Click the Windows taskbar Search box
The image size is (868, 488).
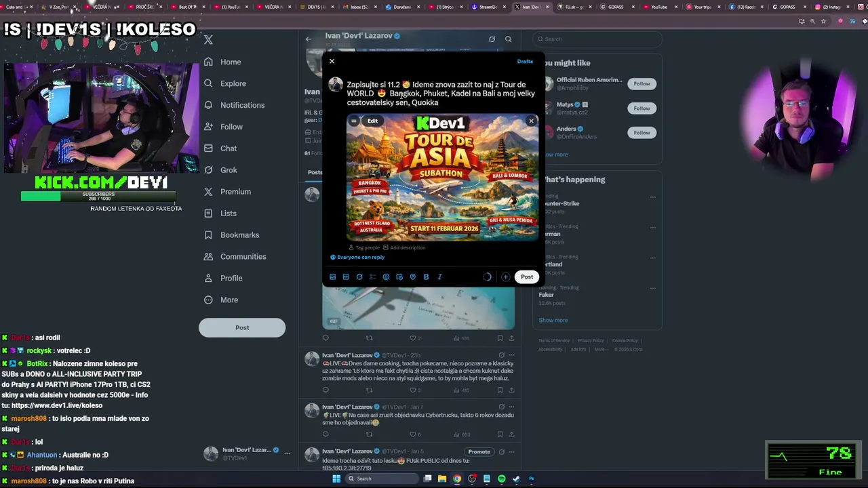(382, 479)
